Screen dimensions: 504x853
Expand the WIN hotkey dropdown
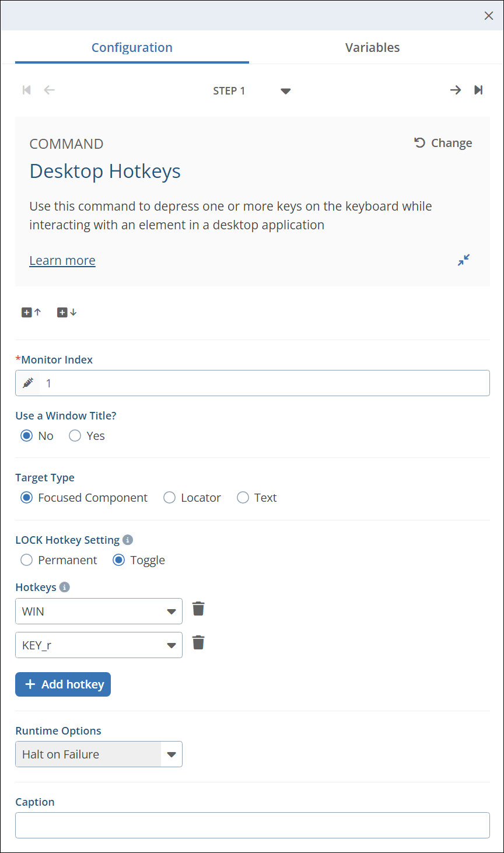pos(171,611)
